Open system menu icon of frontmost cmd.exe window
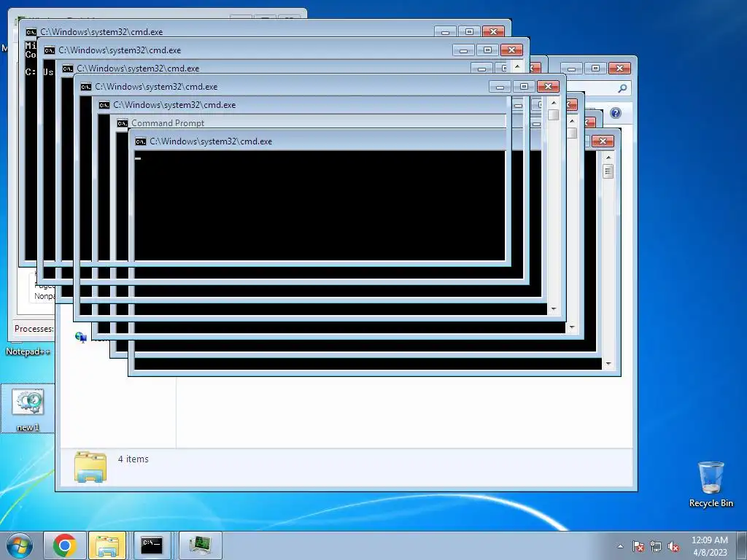 coord(31,32)
